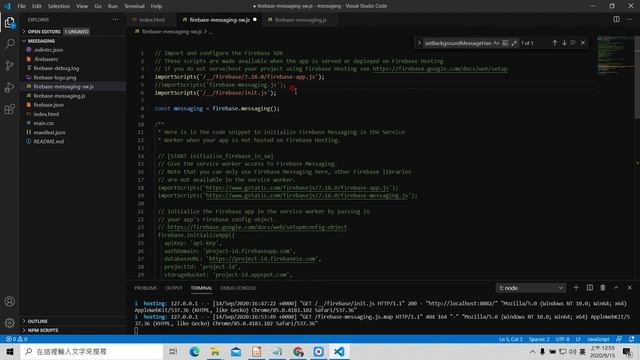Open the Run menu
Image resolution: width=640 pixels, height=360 pixels.
[113, 6]
